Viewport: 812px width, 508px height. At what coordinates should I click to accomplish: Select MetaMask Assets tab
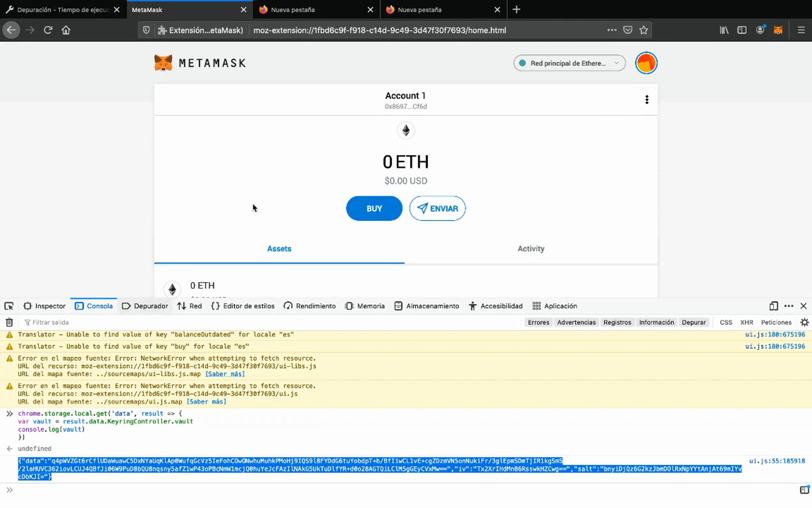[279, 249]
